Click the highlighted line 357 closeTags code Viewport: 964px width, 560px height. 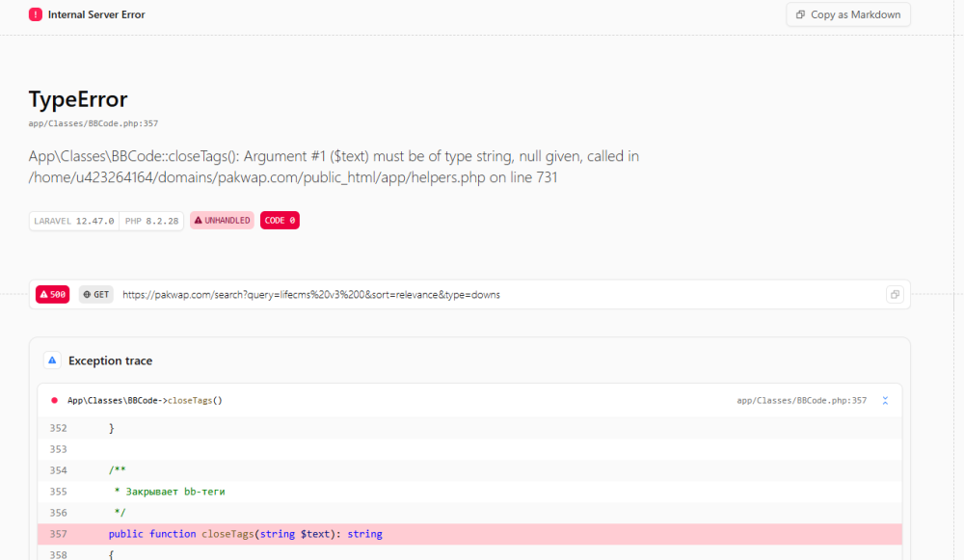[245, 534]
